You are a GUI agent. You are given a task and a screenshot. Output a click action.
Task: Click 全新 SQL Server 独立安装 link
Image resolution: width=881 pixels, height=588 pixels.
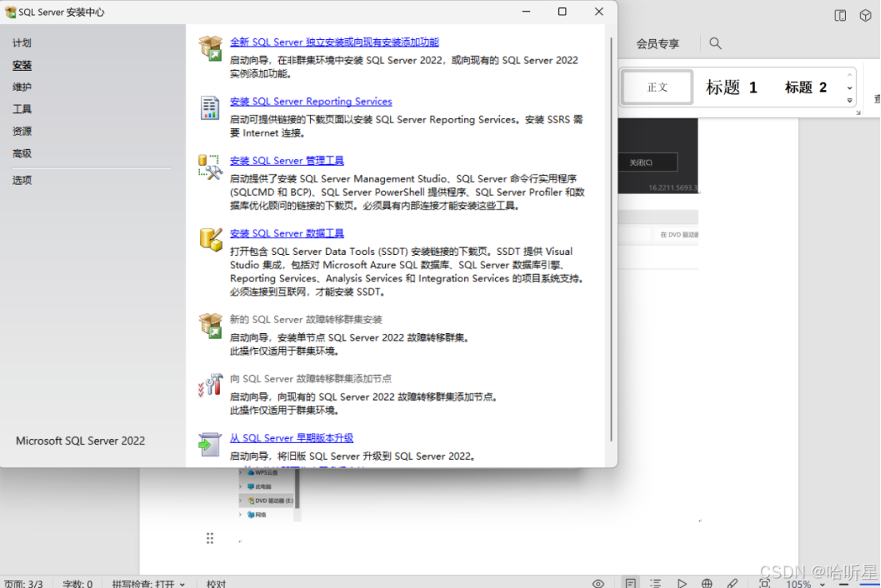pos(334,42)
